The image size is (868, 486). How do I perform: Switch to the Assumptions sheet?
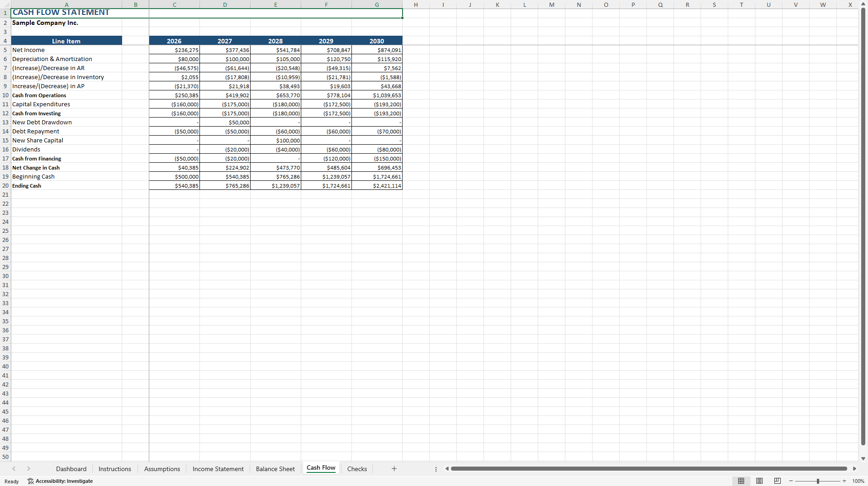[x=162, y=469]
